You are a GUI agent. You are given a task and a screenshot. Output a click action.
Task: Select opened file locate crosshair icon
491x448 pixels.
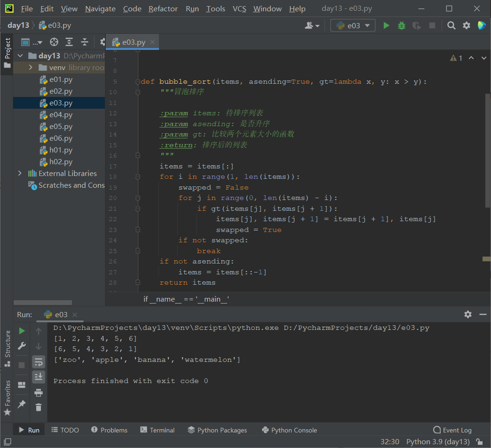[x=54, y=42]
